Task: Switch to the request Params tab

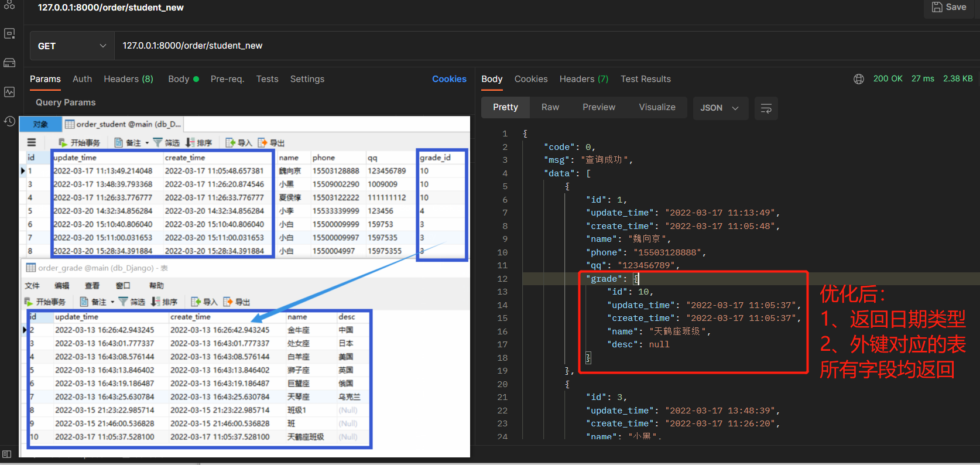Action: pos(45,79)
